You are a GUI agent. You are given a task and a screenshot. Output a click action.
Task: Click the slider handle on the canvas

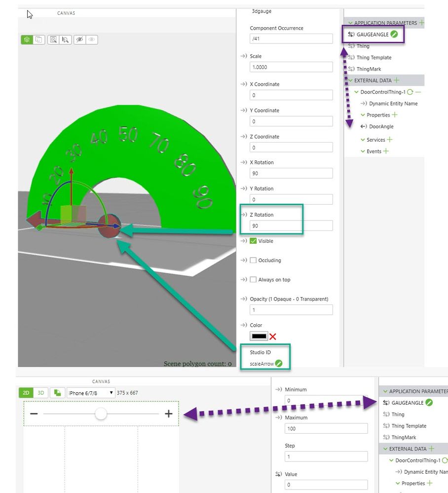click(x=101, y=414)
